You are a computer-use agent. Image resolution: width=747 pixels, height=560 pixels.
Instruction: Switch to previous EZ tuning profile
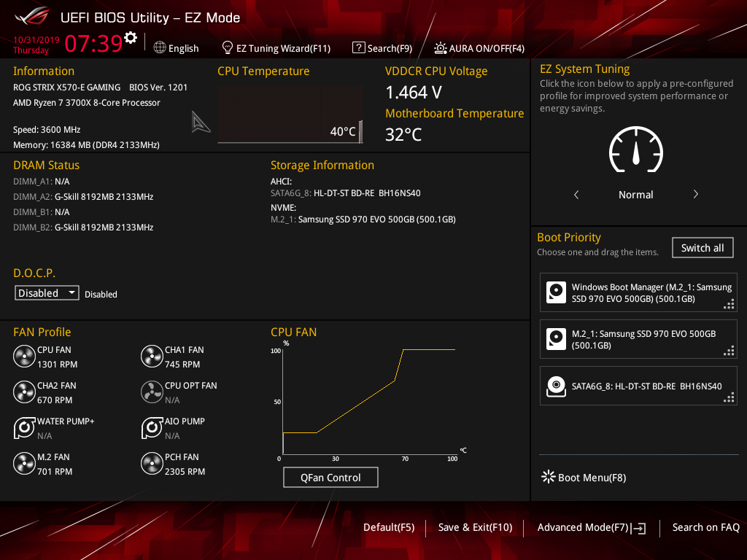576,194
